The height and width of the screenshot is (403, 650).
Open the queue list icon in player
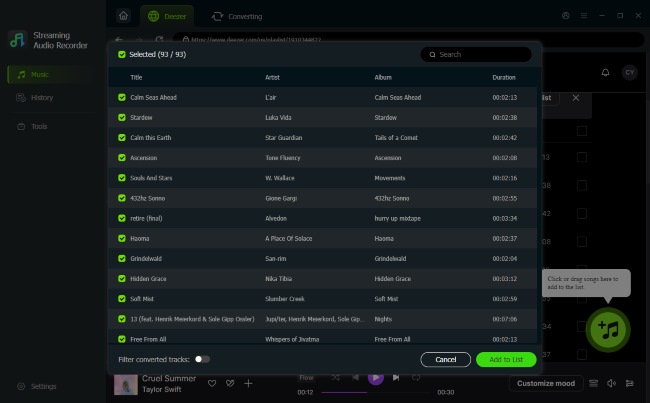coord(594,384)
